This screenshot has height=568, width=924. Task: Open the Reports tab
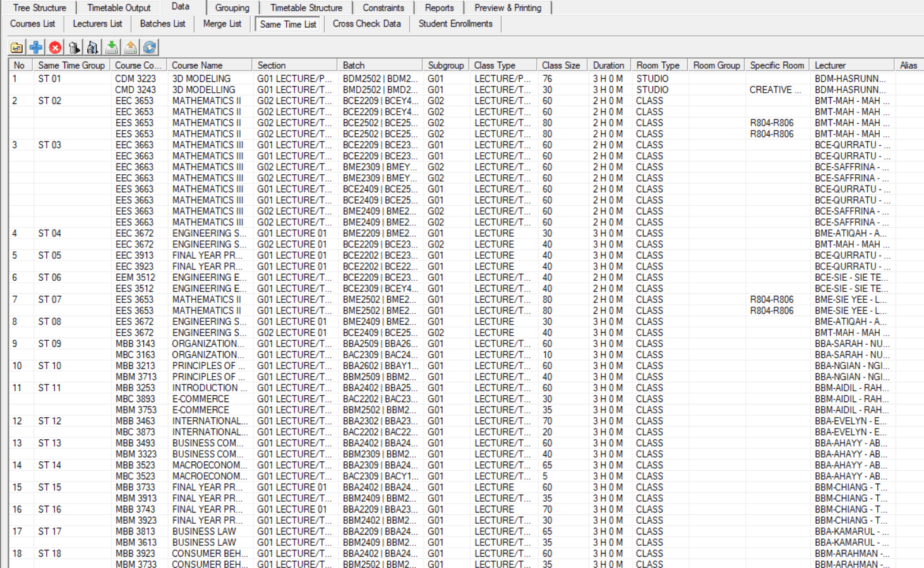click(440, 8)
